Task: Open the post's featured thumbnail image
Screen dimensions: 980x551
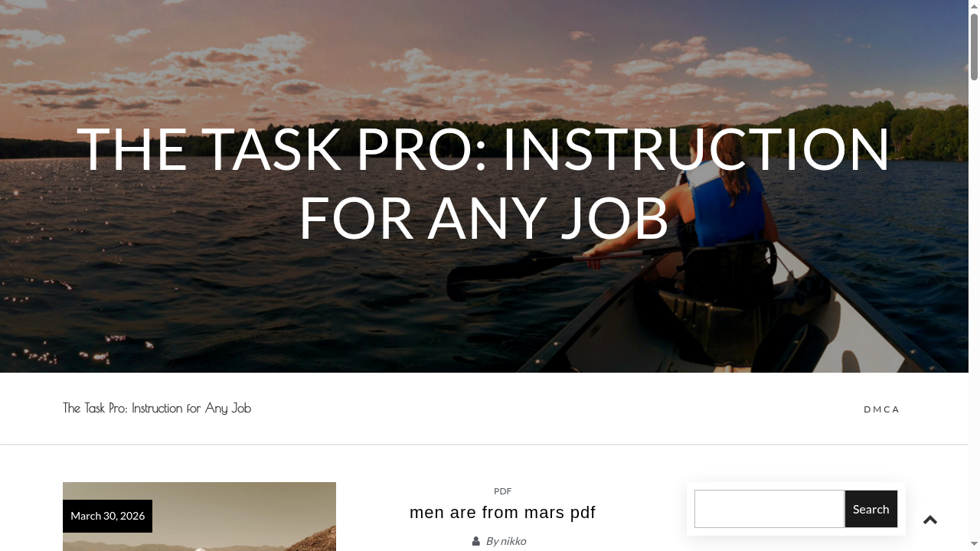Action: click(x=199, y=517)
